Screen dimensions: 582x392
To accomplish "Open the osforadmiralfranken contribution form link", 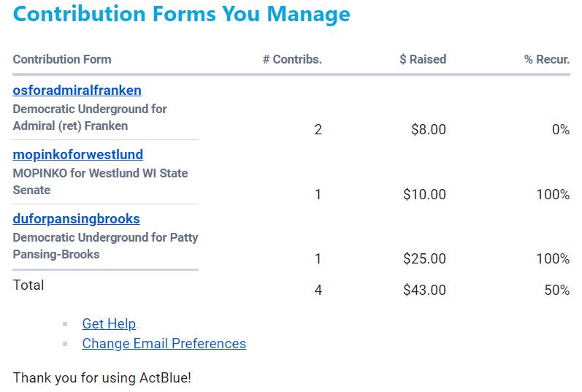I will (77, 91).
